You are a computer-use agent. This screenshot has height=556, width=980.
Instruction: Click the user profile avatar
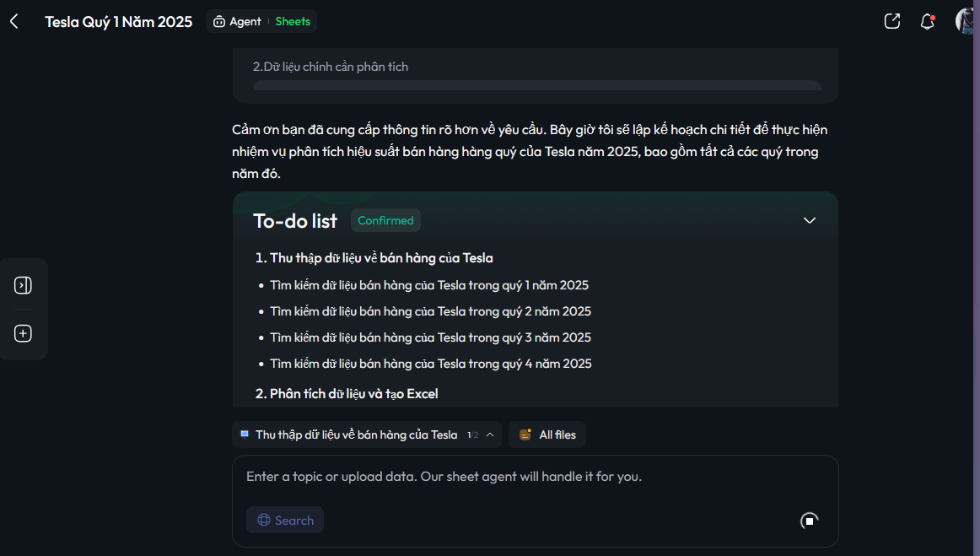pyautogui.click(x=967, y=21)
